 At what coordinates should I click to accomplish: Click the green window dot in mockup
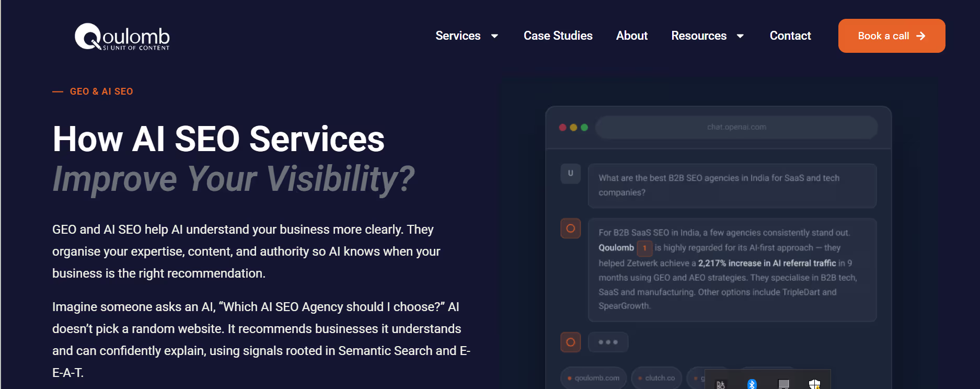tap(584, 128)
